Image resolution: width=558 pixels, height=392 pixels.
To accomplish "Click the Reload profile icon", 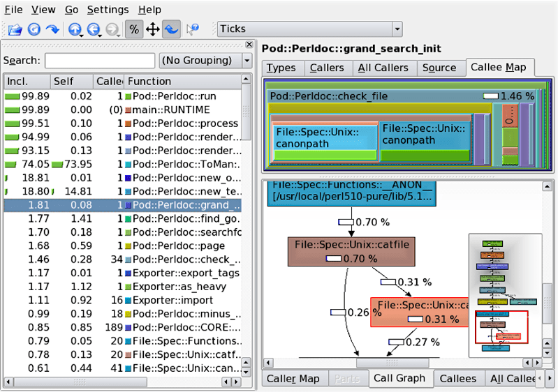I will (x=34, y=29).
